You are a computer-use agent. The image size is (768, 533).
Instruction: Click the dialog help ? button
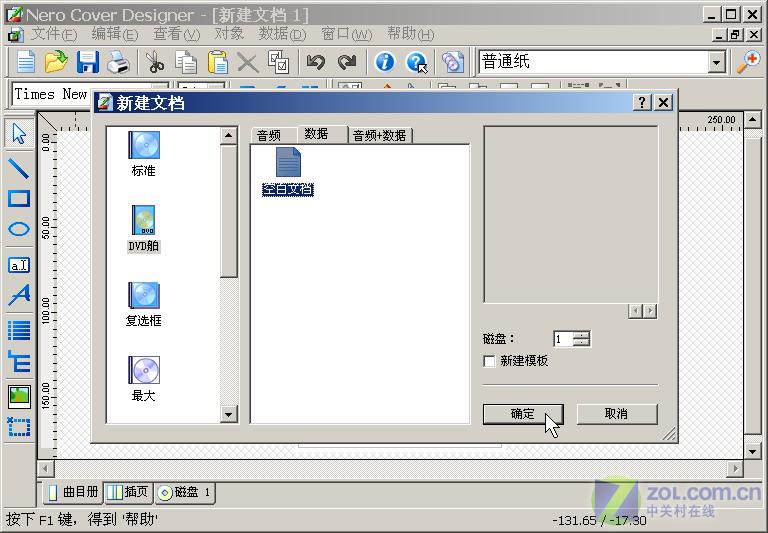pyautogui.click(x=642, y=102)
